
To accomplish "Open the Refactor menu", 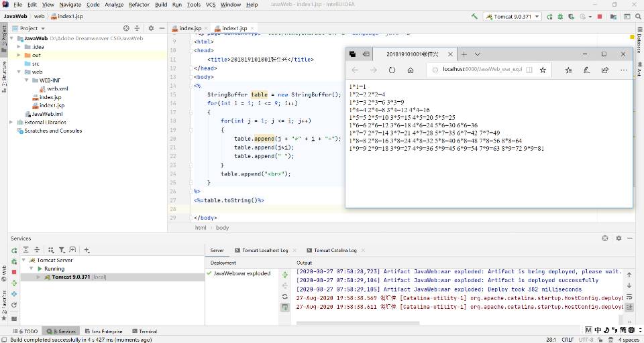I will 139,5.
